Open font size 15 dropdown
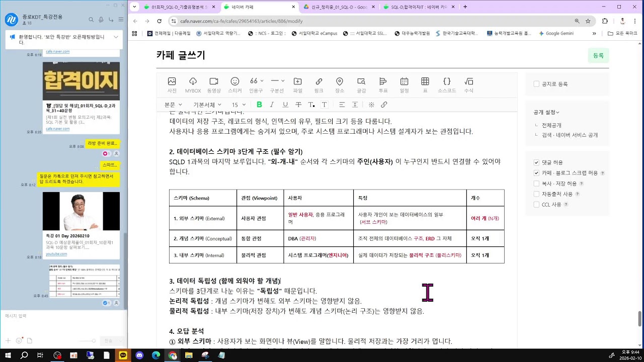Viewport: 644px width, 362px height. 238,105
